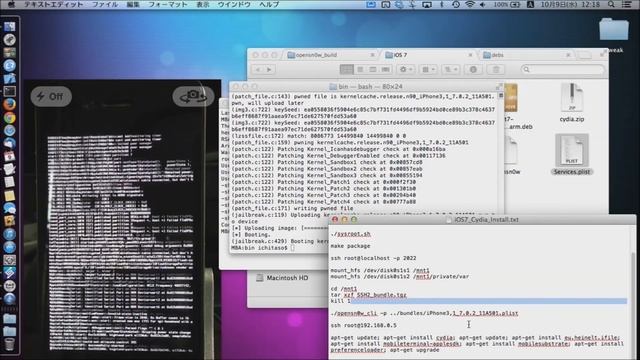Select the cydia.zip file
Screen dimensions: 640x360
[572, 102]
